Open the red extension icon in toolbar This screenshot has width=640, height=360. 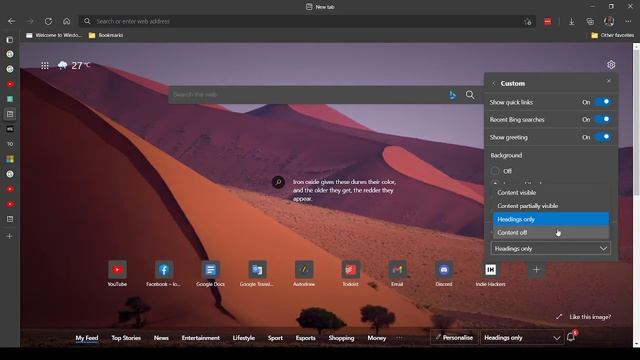(x=548, y=22)
